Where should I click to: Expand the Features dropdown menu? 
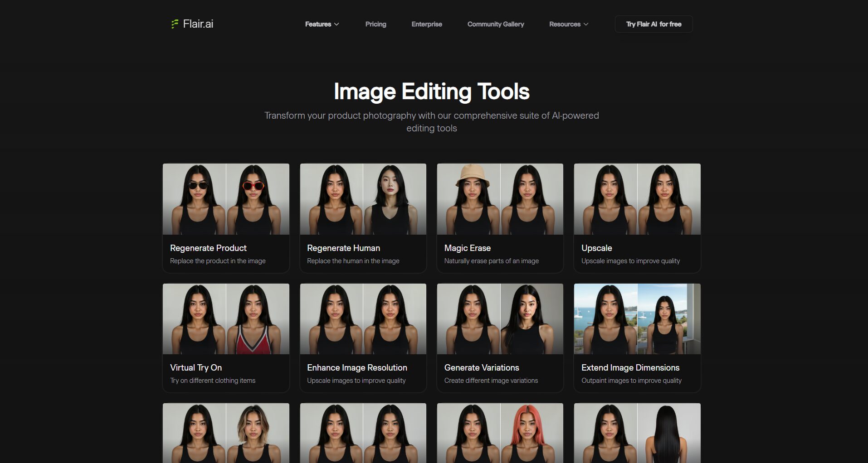(x=322, y=24)
